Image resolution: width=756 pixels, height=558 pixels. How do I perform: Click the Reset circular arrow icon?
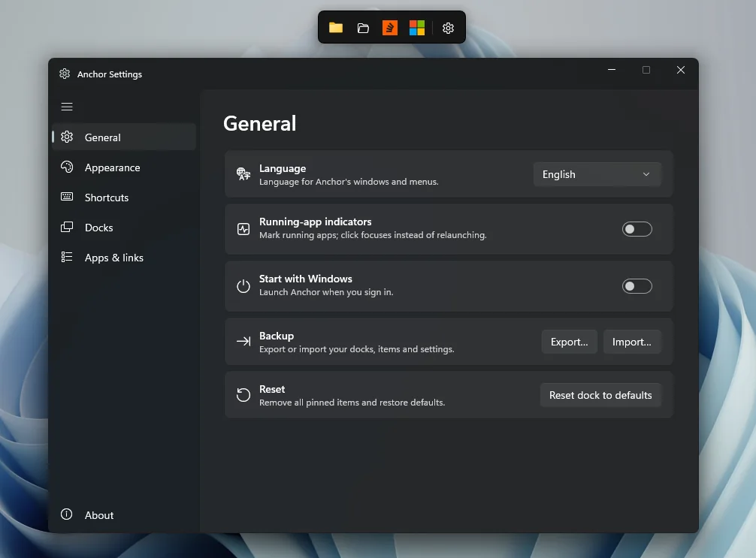tap(243, 394)
